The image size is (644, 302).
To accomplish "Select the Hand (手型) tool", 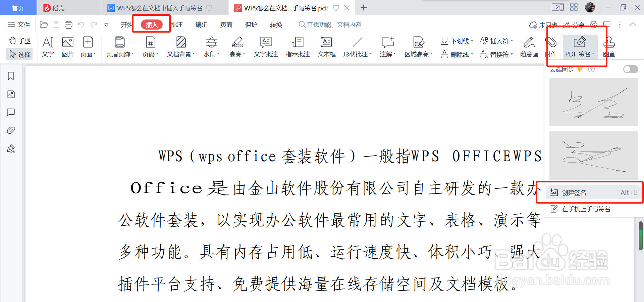I will coord(19,41).
